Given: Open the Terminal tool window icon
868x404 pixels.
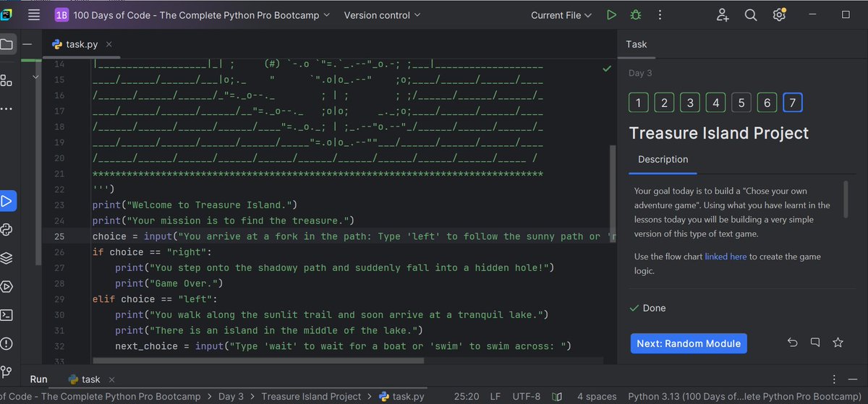Looking at the screenshot, I should 7,315.
